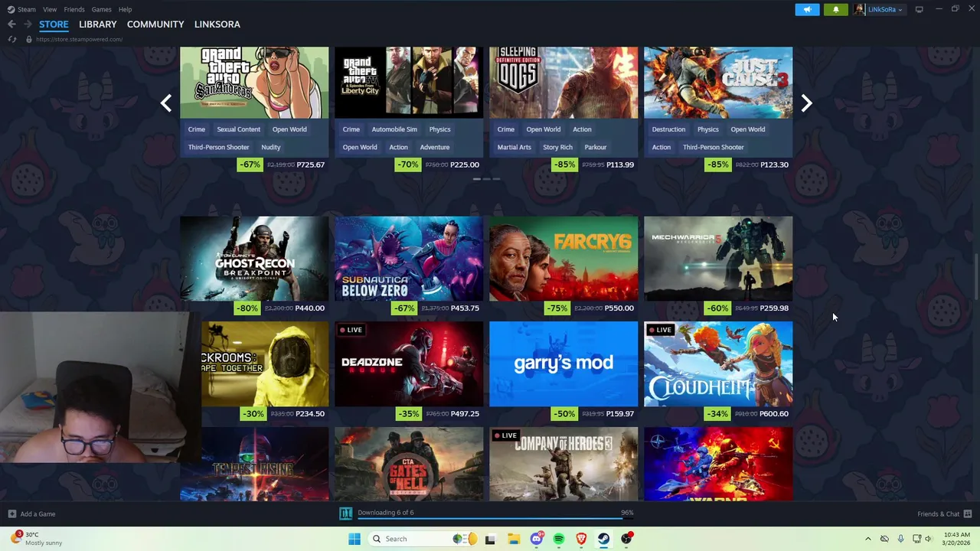Click the blue announcements megaphone icon
Image resolution: width=980 pixels, height=551 pixels.
[807, 9]
